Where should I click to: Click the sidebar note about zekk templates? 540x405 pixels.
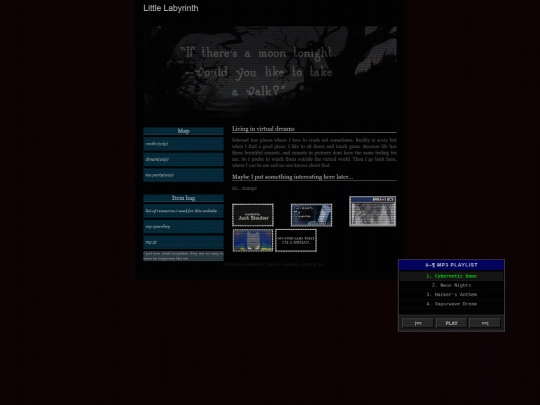click(183, 256)
